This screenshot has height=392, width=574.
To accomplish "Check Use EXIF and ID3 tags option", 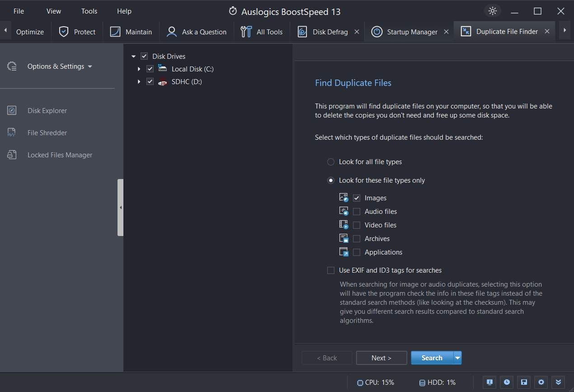I will coord(331,270).
